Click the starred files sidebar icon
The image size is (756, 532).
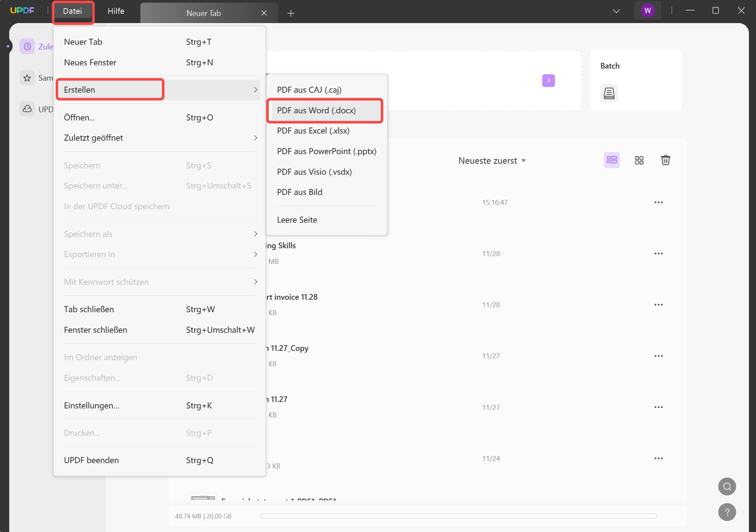click(x=27, y=78)
